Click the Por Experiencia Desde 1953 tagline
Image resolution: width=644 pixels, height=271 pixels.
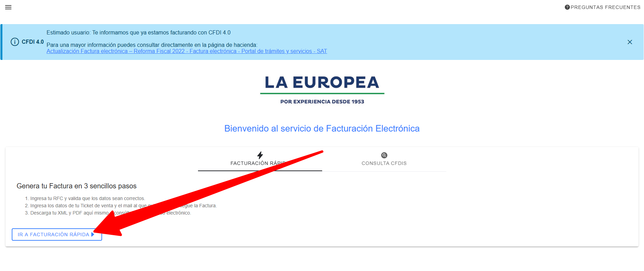click(322, 102)
